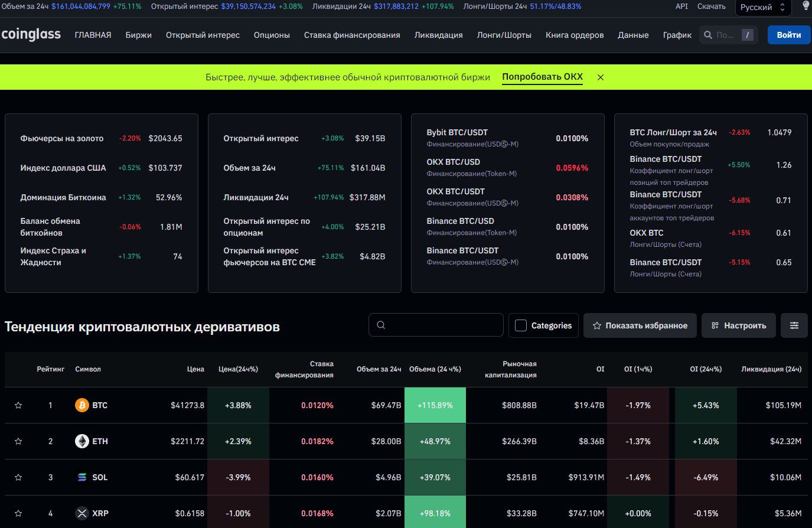Open the Открытый интерес menu

pyautogui.click(x=203, y=35)
